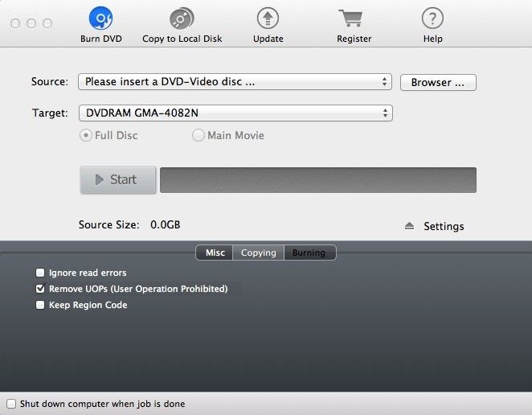Open the Source disc dropdown
The image size is (532, 415).
[x=235, y=82]
